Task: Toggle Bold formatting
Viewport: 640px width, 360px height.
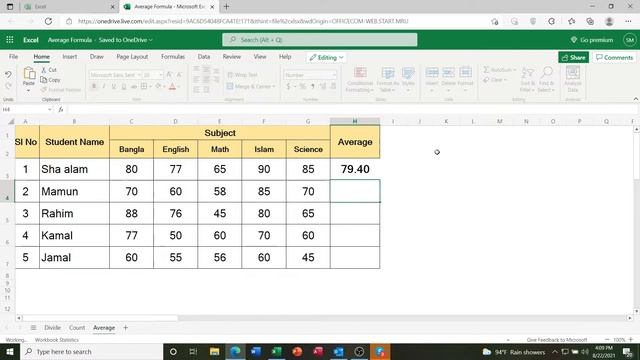Action: [94, 86]
